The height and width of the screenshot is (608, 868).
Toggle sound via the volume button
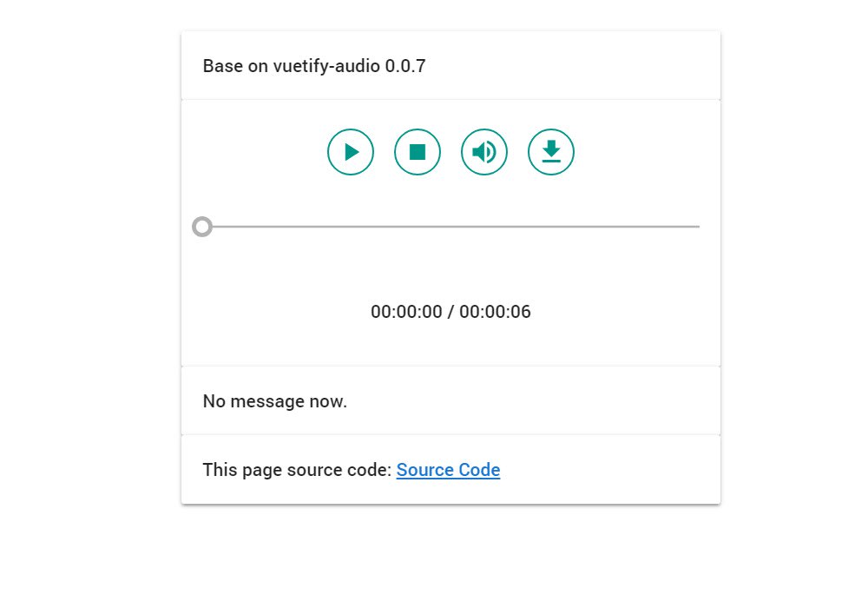coord(484,152)
